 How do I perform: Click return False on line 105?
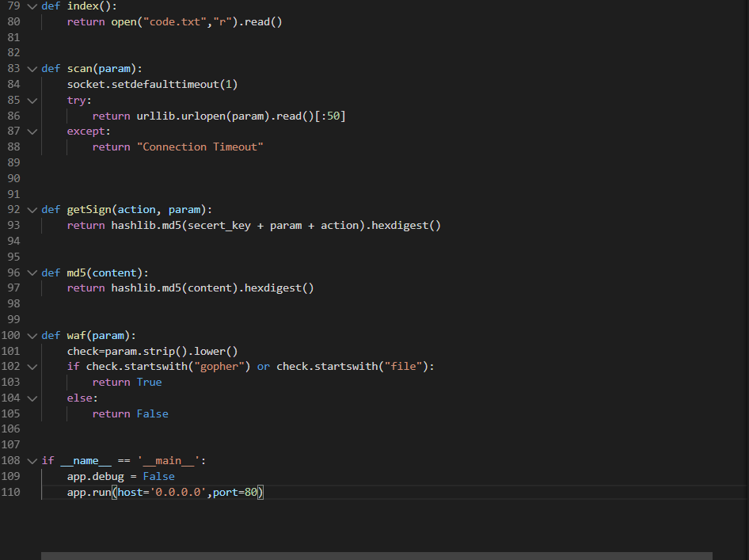point(131,413)
